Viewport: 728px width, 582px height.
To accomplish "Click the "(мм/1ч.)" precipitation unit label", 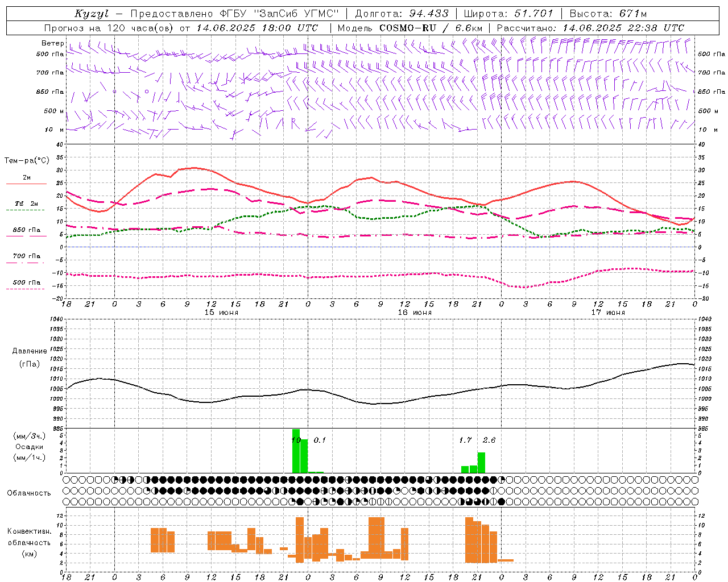I will (x=29, y=458).
